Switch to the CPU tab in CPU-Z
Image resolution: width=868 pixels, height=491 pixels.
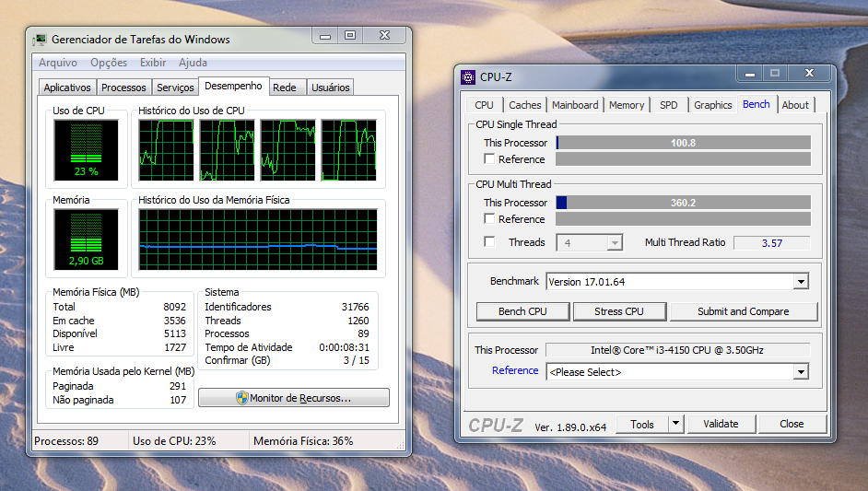pos(484,105)
